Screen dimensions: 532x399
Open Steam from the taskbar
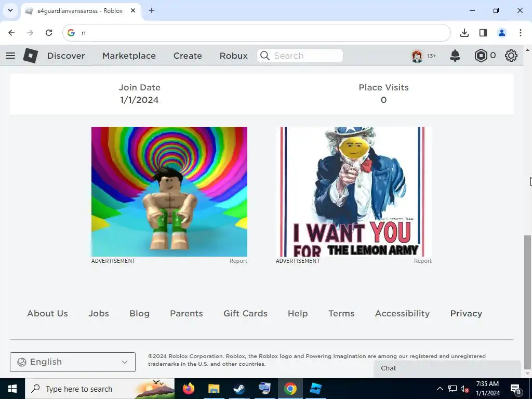click(239, 389)
